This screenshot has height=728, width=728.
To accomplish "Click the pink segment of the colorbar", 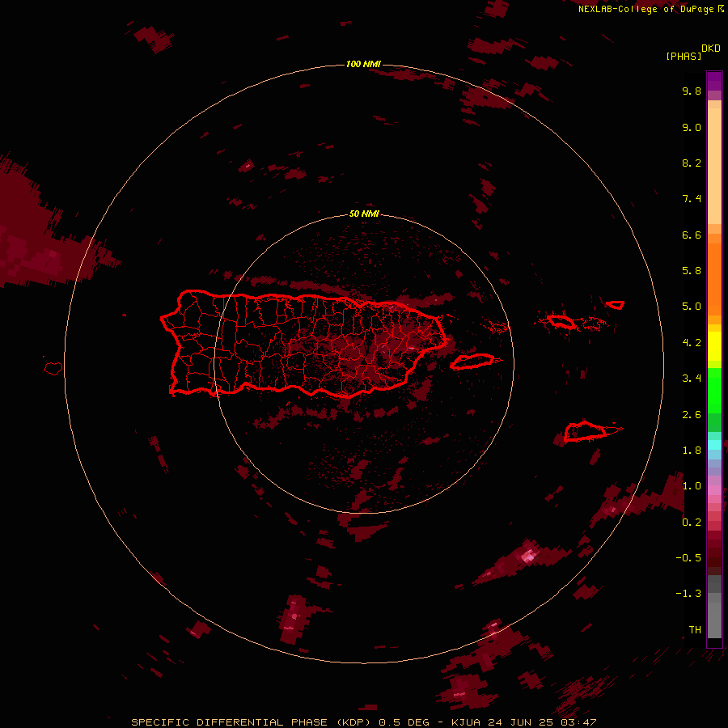I will [714, 490].
